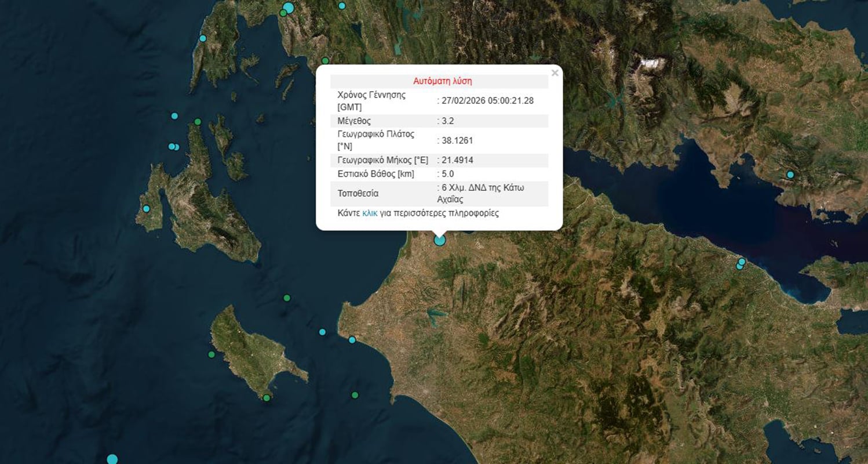Close the earthquake info popup
This screenshot has height=464, width=868.
tap(555, 73)
